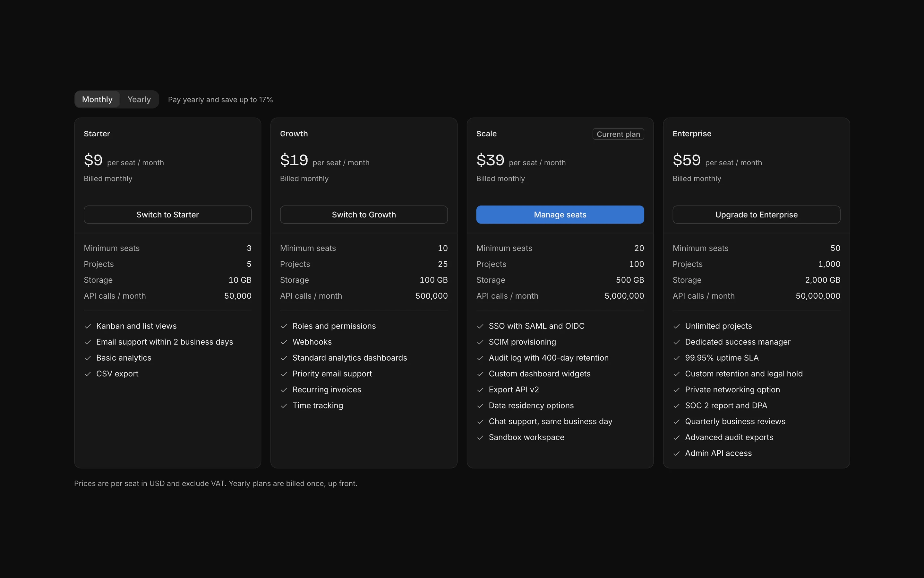
Task: Click checkmark next to Webhooks
Action: [284, 342]
